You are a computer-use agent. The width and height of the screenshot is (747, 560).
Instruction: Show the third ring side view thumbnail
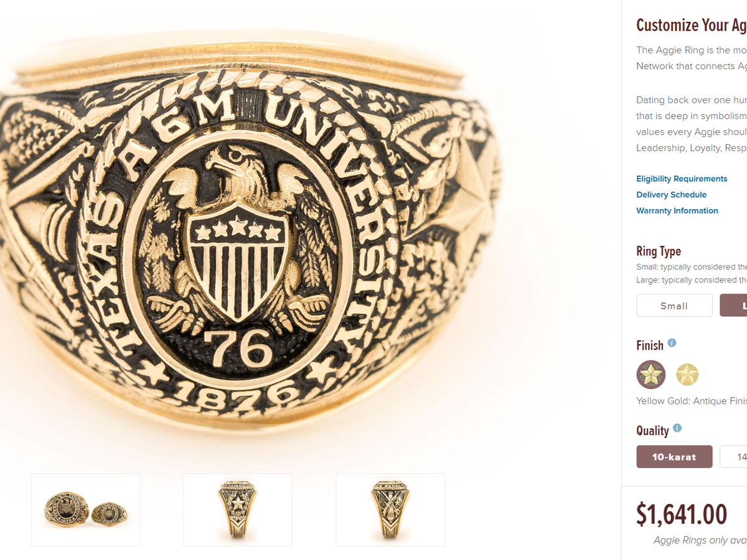coord(390,510)
